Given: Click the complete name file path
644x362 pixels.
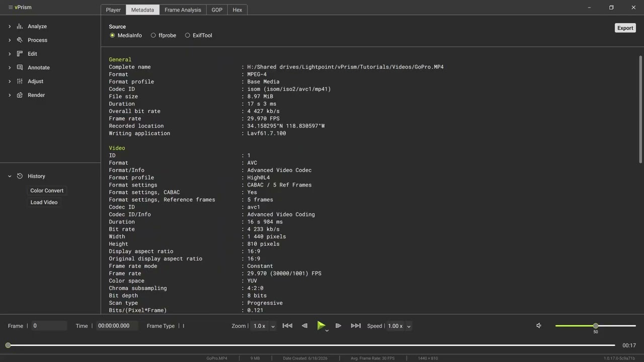Looking at the screenshot, I should (345, 67).
